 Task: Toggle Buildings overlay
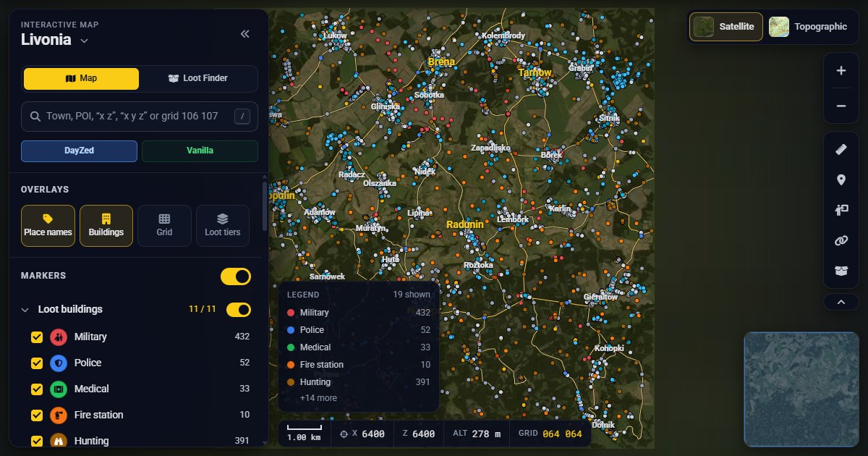point(106,226)
